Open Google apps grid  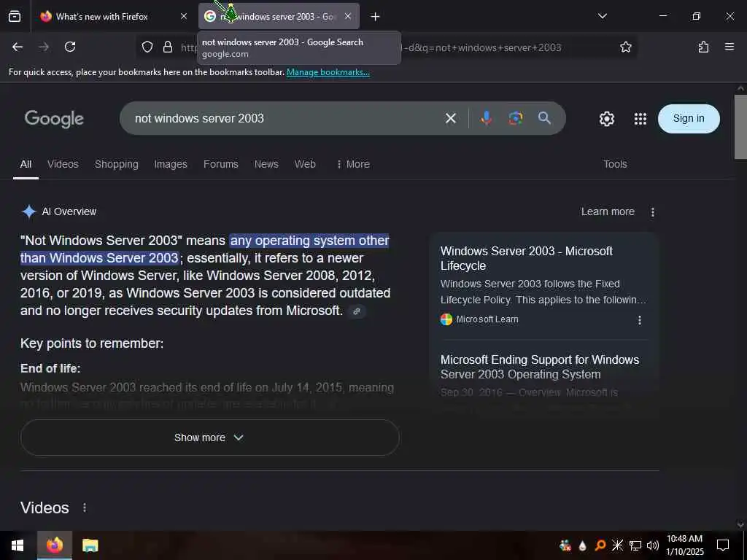640,119
